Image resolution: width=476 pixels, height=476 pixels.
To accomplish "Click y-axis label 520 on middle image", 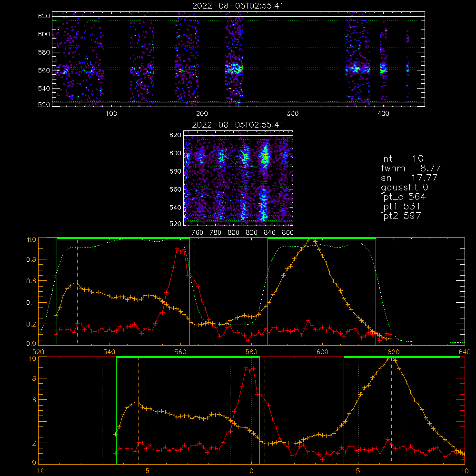I will [175, 224].
